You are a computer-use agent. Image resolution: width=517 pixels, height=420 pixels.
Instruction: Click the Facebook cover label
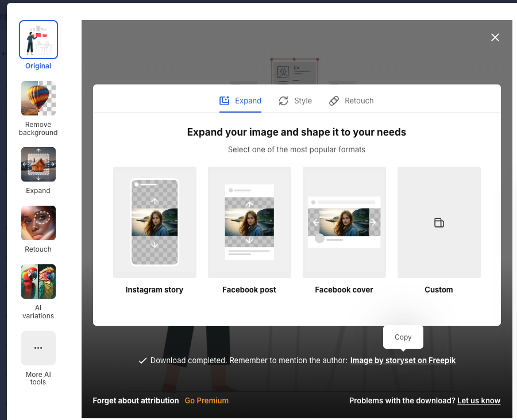[344, 290]
